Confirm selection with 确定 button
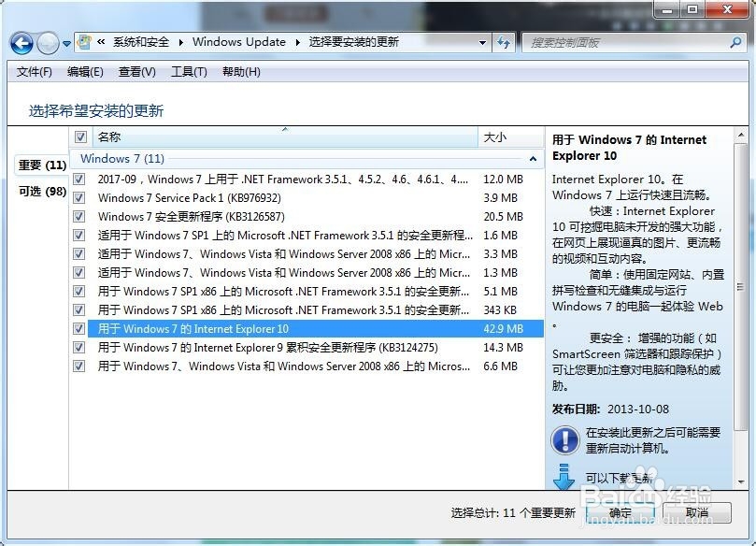Image resolution: width=756 pixels, height=546 pixels. tap(620, 512)
